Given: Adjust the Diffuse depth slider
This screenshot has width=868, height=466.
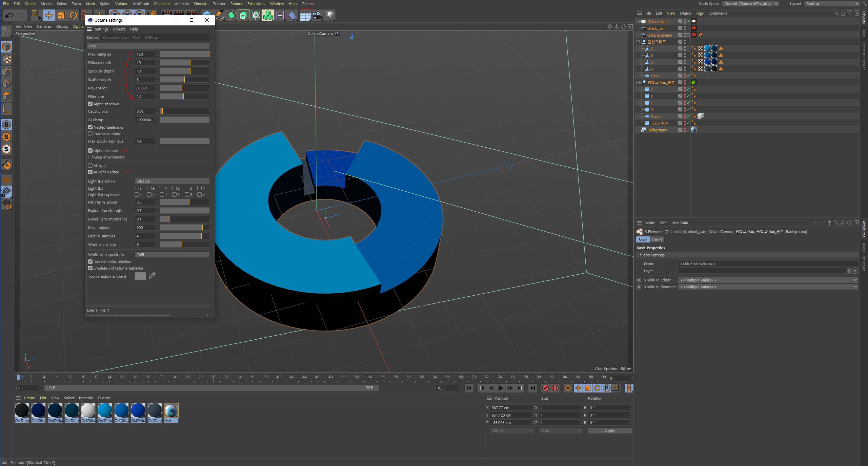Looking at the screenshot, I should [x=184, y=63].
